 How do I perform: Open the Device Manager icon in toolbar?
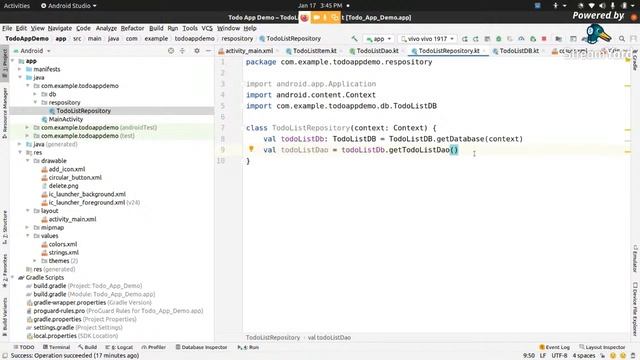pyautogui.click(x=573, y=39)
